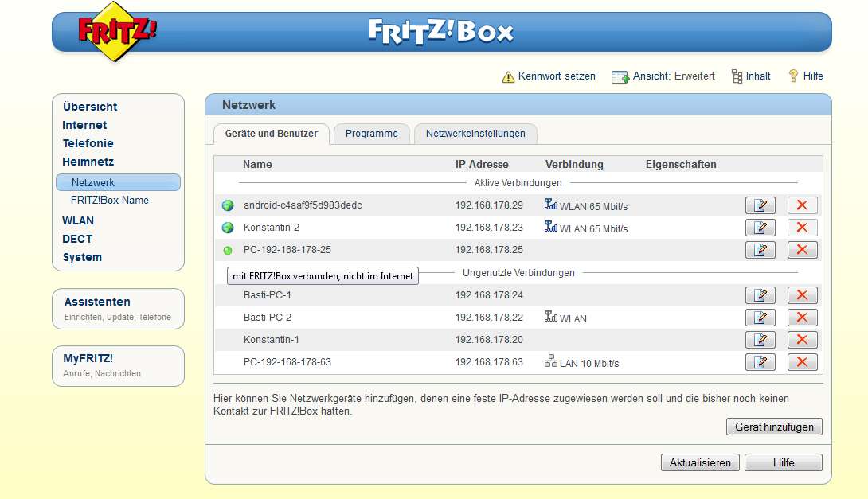Open the Übersicht menu item
This screenshot has height=499, width=868.
(90, 107)
